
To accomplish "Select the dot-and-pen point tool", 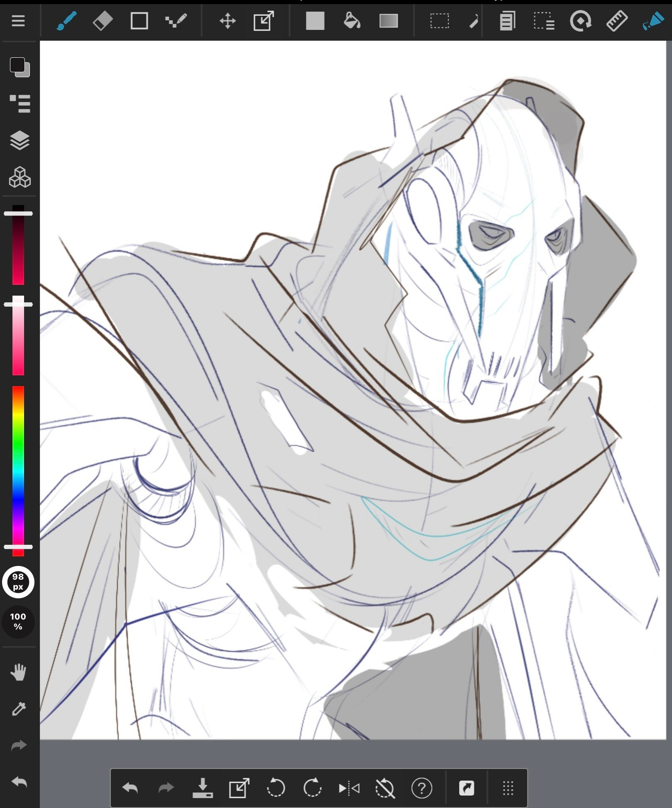I will (176, 21).
